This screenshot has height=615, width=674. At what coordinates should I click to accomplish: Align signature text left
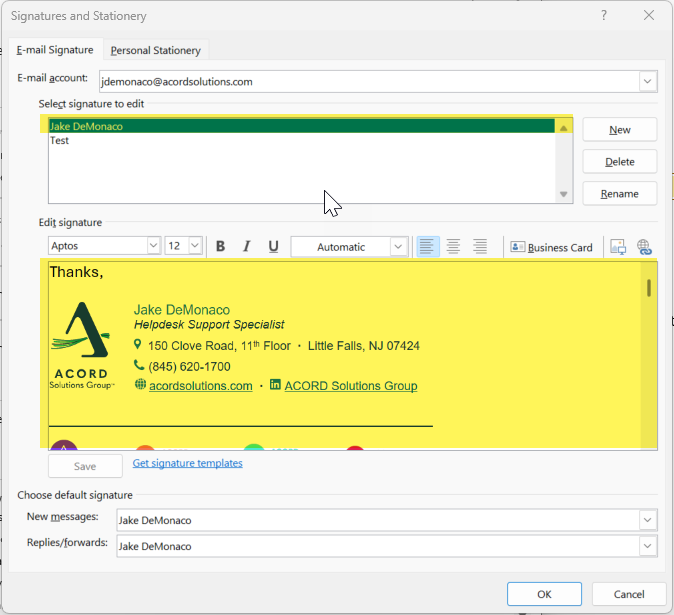tap(428, 247)
